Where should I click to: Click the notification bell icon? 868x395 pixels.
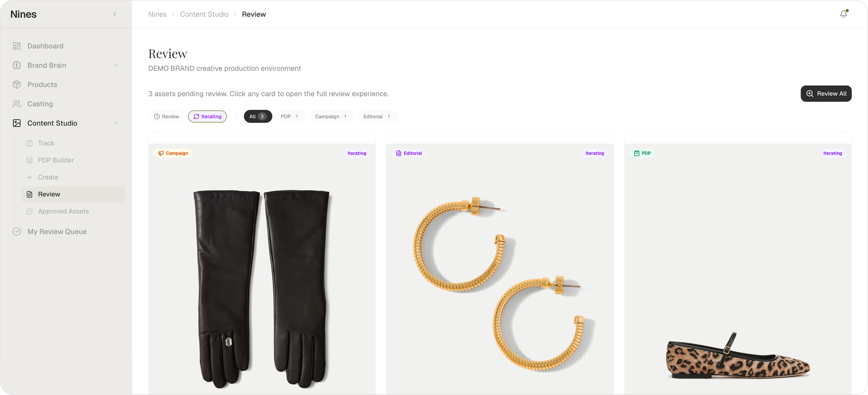tap(843, 14)
